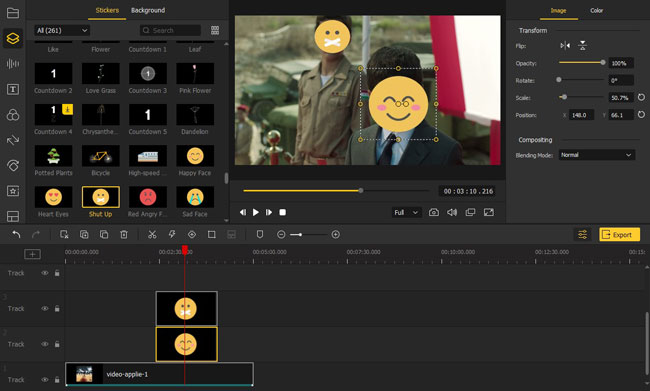Open timeline settings sliders icon

pos(582,235)
